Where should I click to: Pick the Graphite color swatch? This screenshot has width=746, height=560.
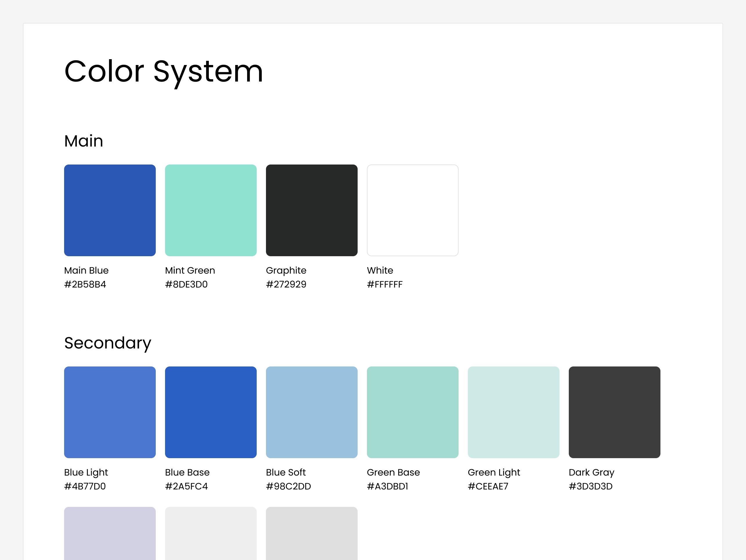coord(312,210)
